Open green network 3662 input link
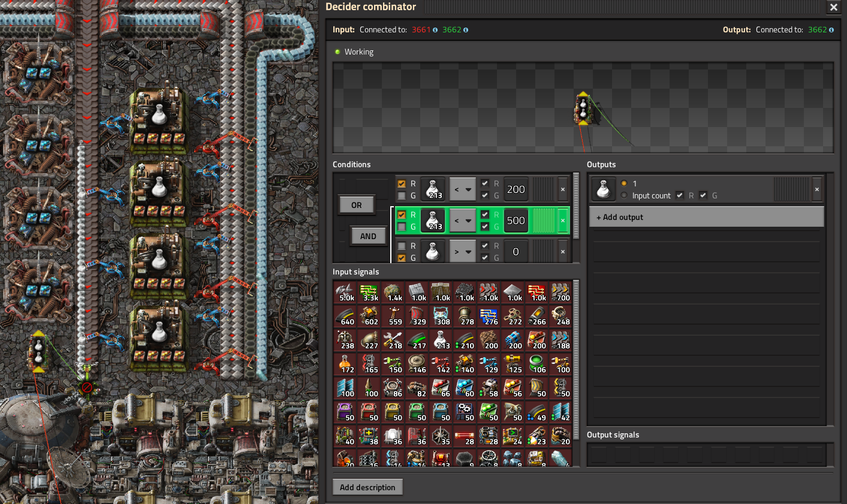The image size is (847, 504). click(451, 29)
